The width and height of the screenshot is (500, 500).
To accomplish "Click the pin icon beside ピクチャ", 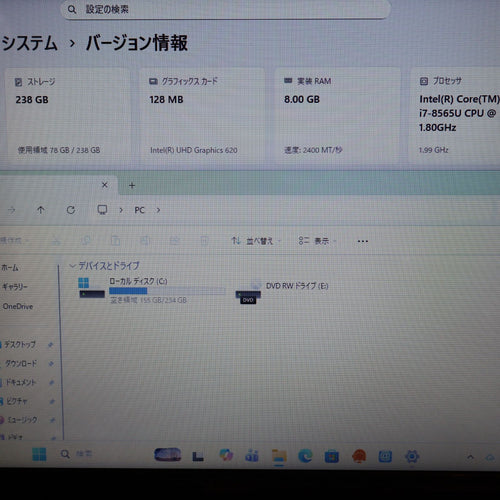I will point(52,401).
